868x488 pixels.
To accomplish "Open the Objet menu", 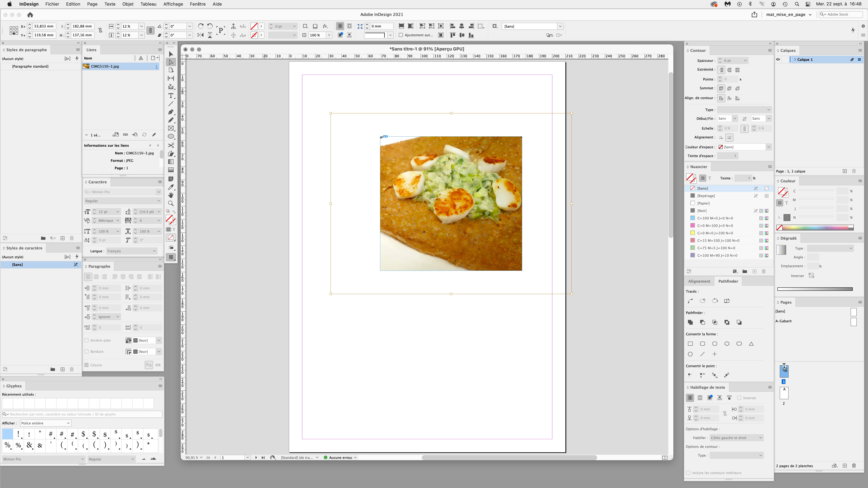I will pyautogui.click(x=128, y=4).
